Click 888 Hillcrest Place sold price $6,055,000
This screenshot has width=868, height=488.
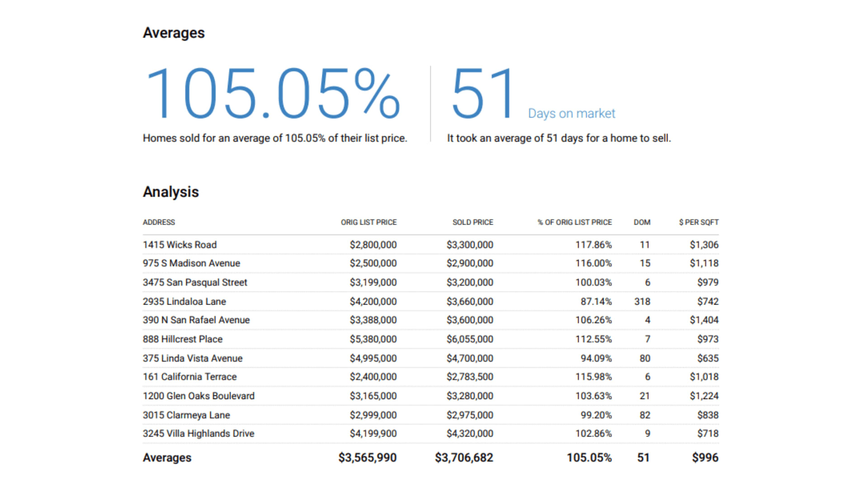[x=470, y=339]
